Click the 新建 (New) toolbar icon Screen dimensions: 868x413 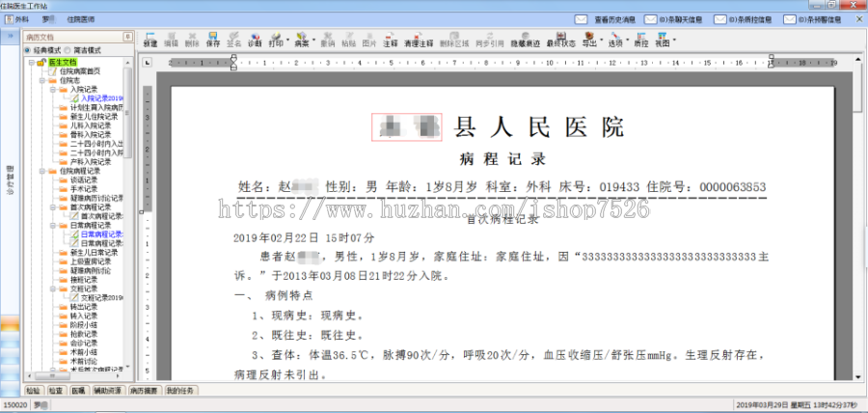tap(150, 40)
